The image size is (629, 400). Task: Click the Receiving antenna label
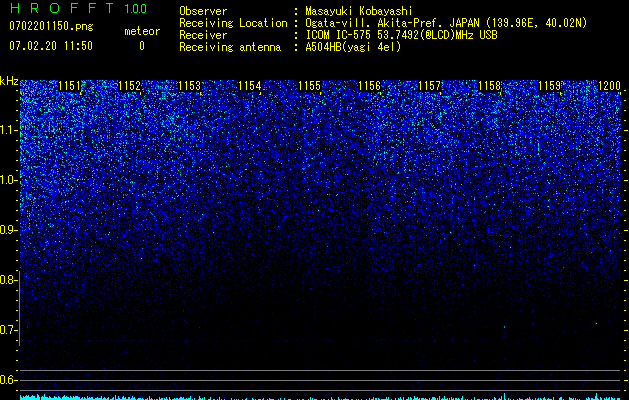(x=230, y=47)
